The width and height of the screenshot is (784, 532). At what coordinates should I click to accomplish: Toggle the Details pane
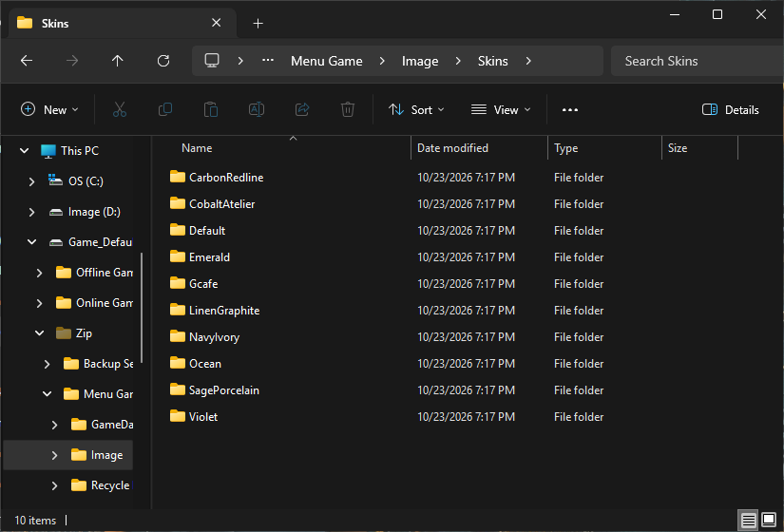click(x=731, y=110)
